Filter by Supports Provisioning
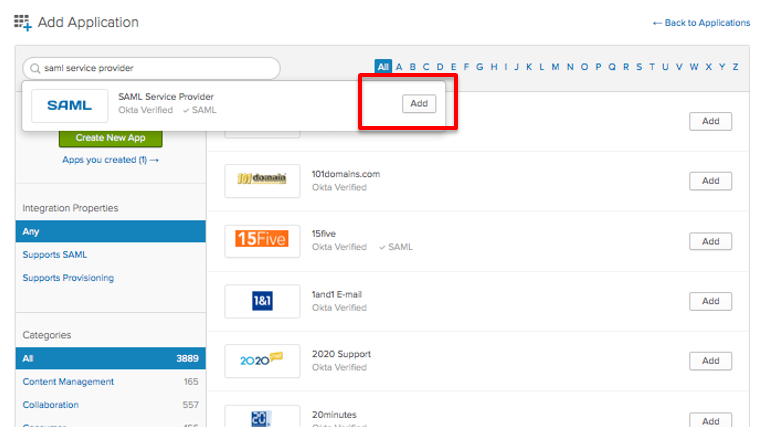The width and height of the screenshot is (770, 427). [68, 278]
